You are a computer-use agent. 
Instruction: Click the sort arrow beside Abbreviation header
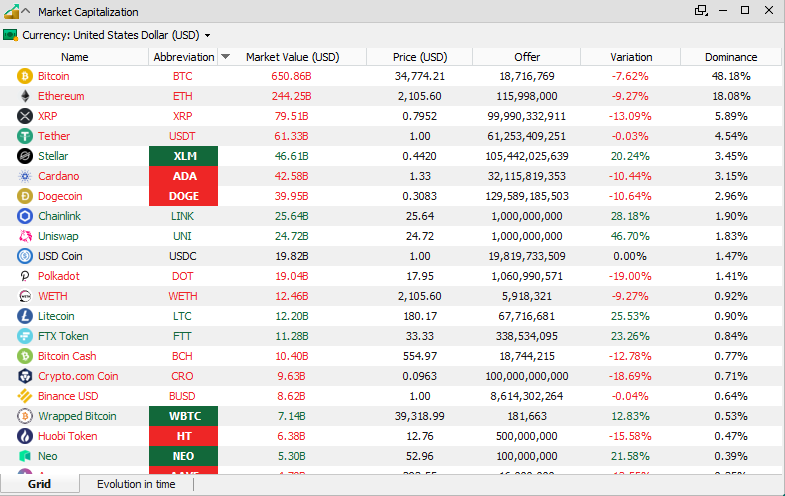click(225, 57)
